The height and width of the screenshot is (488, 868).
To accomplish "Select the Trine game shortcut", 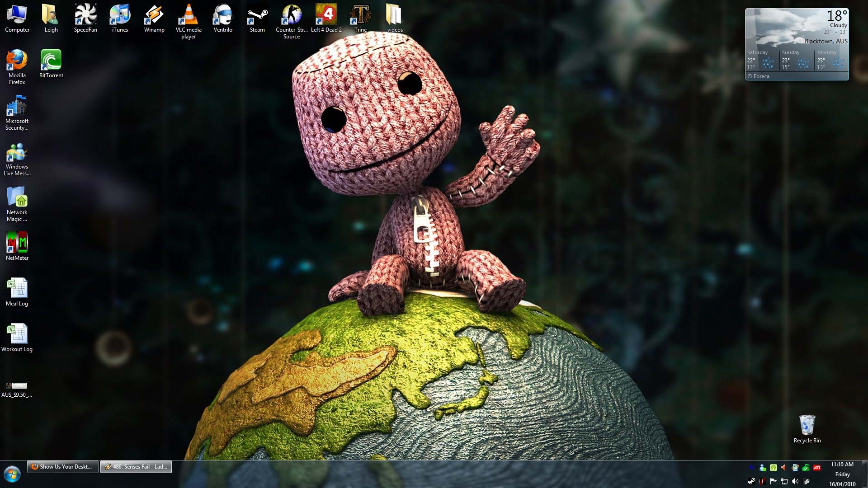I will [x=360, y=19].
